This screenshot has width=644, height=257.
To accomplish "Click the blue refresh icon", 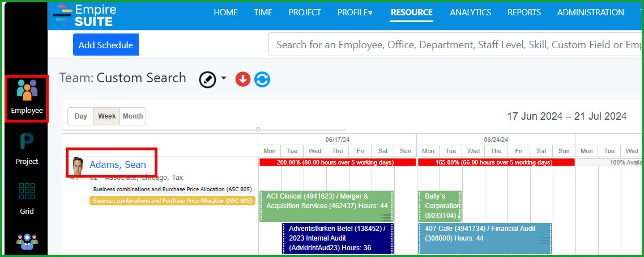I will pos(262,79).
